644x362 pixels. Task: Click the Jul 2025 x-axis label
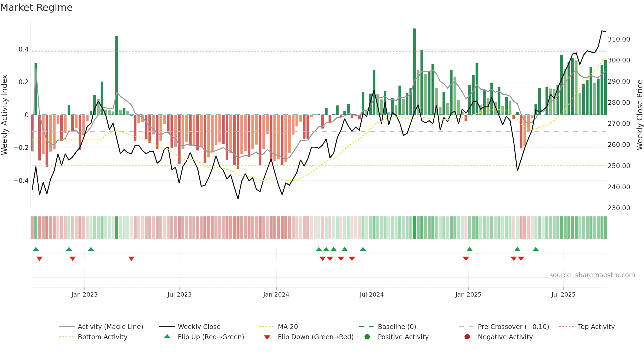(563, 295)
